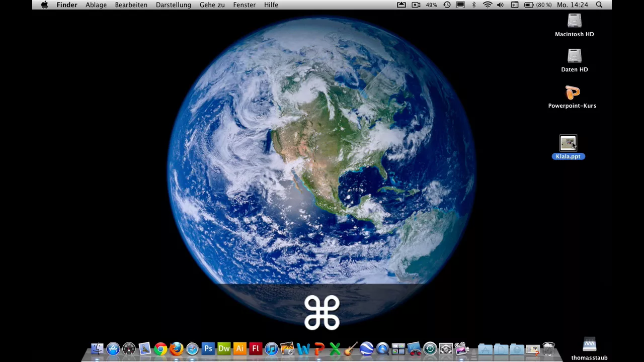
Task: Click the Klala.ppt file thumbnail
Action: [568, 143]
